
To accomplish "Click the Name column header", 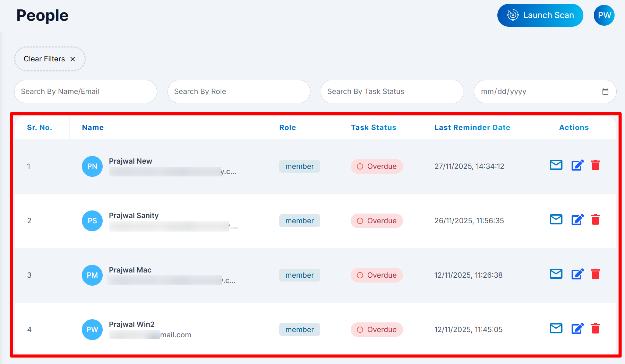I will coord(93,128).
